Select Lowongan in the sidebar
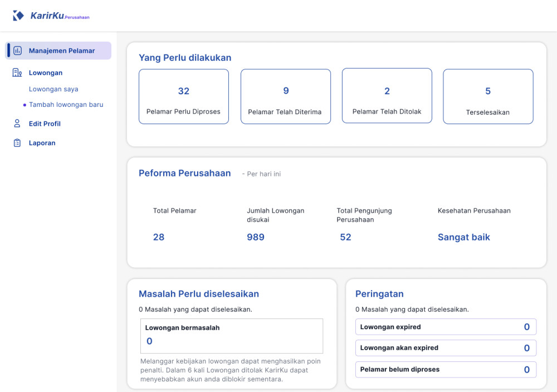Screen dimensions: 557x392 point(46,73)
